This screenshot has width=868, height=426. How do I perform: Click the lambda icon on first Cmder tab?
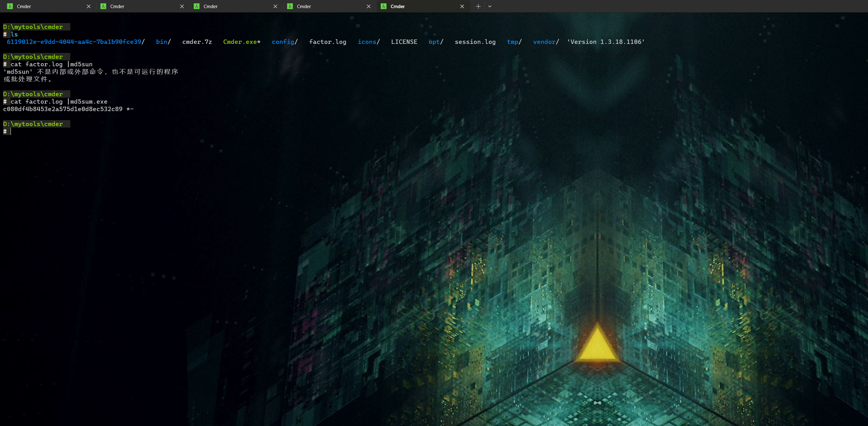coord(10,7)
